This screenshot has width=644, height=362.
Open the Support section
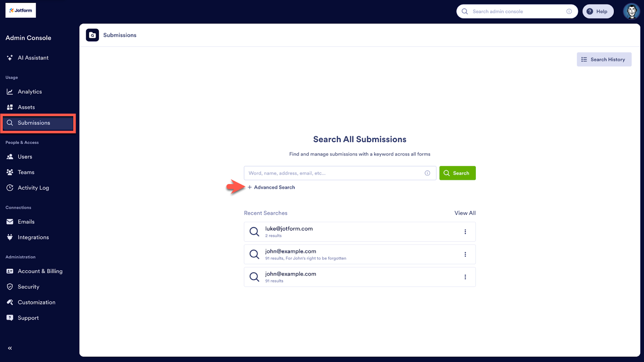click(28, 317)
